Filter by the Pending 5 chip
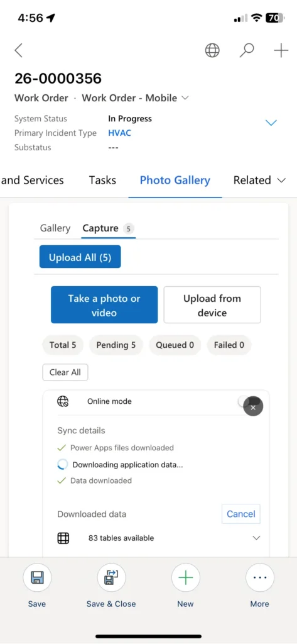The width and height of the screenshot is (297, 644). (x=116, y=345)
